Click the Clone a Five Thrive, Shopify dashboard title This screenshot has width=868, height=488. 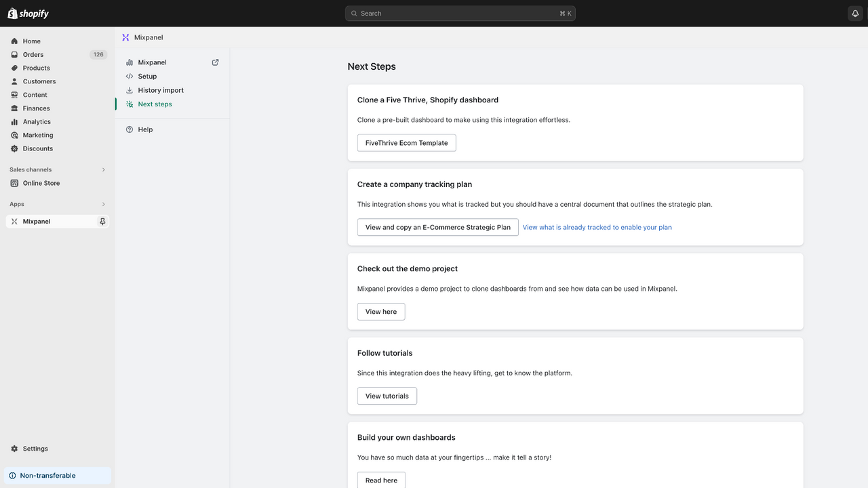[x=428, y=100]
